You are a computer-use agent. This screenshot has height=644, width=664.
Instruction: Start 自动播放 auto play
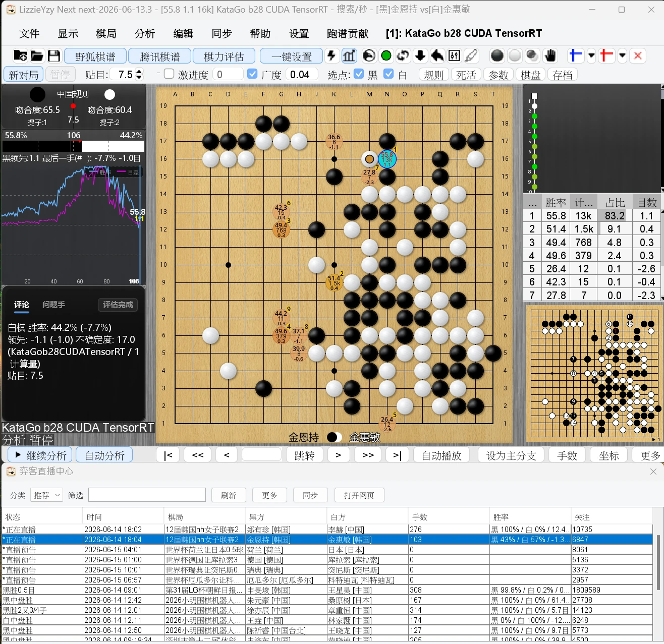441,455
